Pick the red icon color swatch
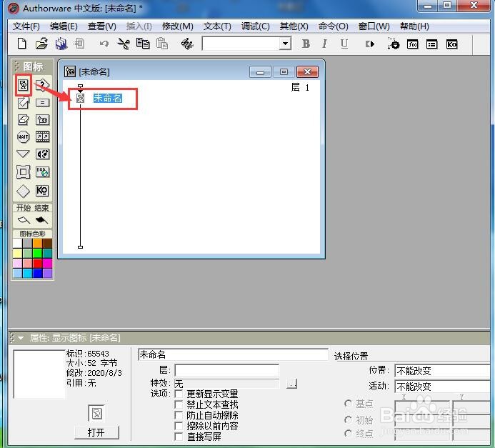Image resolution: width=495 pixels, height=448 pixels. pyautogui.click(x=38, y=263)
